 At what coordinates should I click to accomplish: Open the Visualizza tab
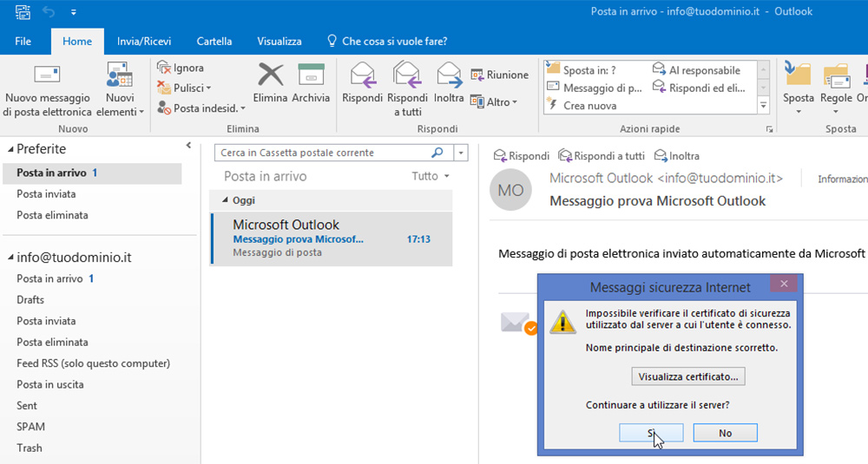279,42
